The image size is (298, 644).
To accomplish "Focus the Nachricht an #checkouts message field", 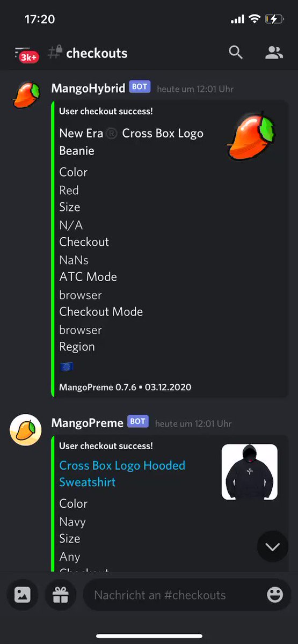I will [x=172, y=595].
